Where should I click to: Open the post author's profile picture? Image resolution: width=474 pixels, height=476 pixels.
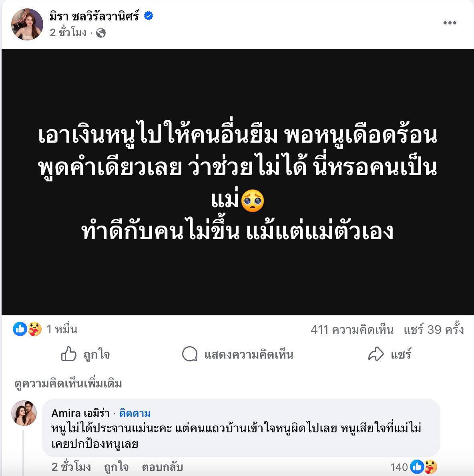point(27,24)
